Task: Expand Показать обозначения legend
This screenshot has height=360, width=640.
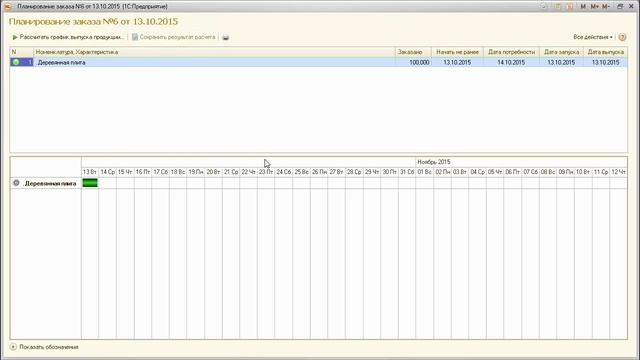Action: (13, 347)
